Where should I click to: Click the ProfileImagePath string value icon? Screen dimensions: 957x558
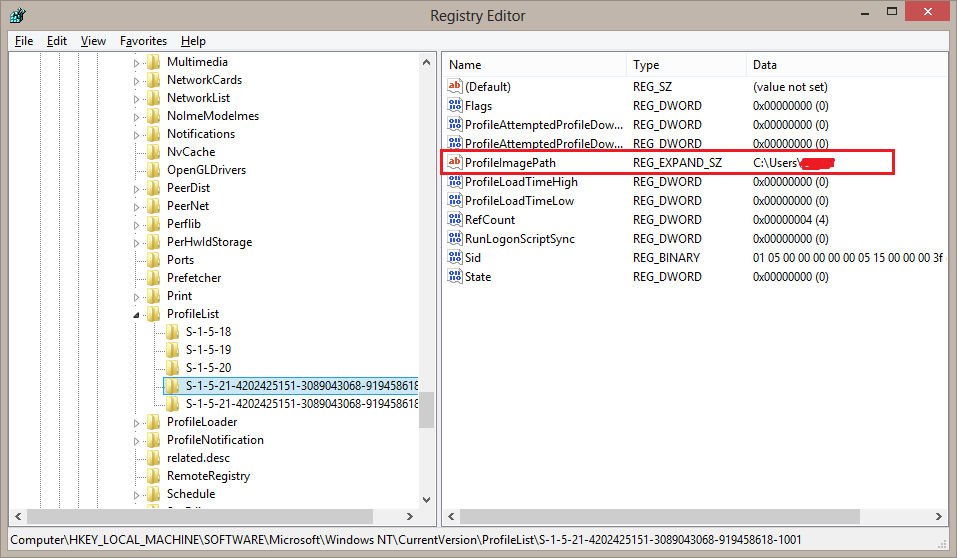point(455,163)
